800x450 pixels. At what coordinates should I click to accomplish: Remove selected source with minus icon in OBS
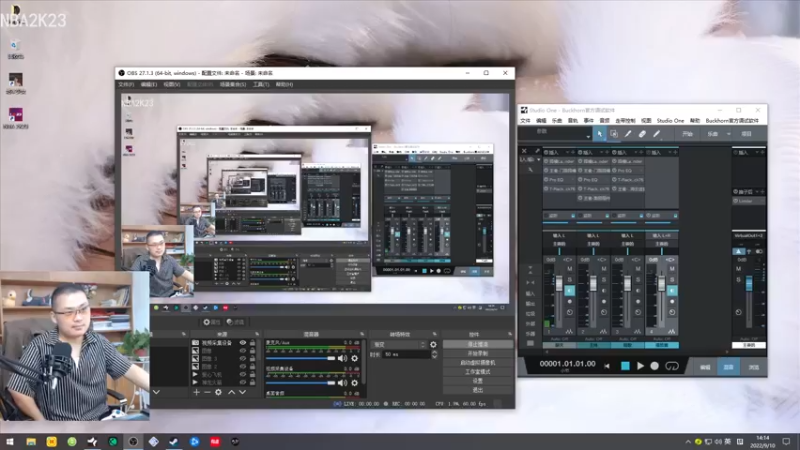207,392
